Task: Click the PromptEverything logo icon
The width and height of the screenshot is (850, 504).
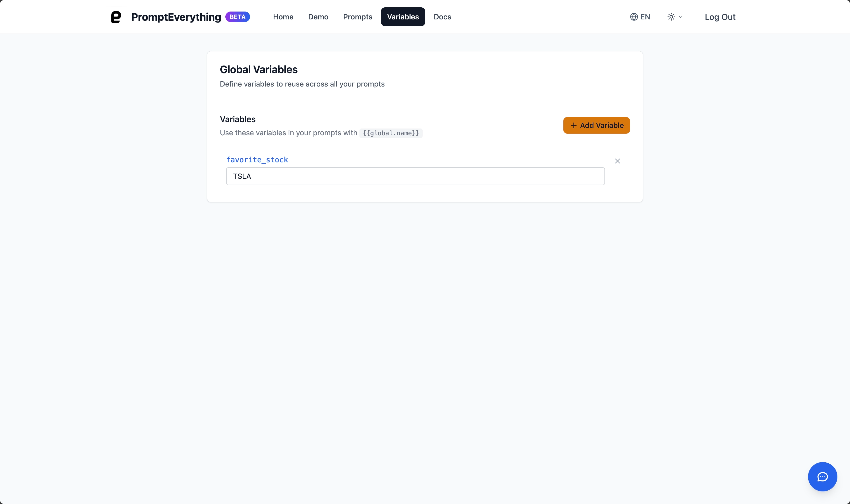Action: (x=116, y=17)
